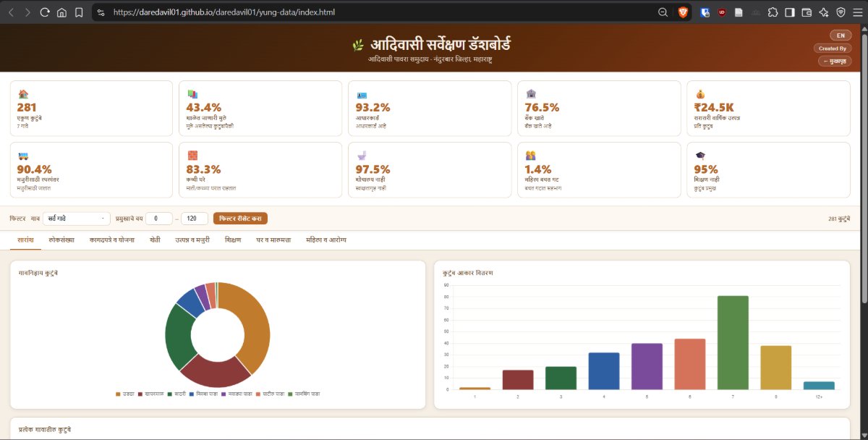868x440 pixels.
Task: Open the browser home page icon
Action: 62,12
